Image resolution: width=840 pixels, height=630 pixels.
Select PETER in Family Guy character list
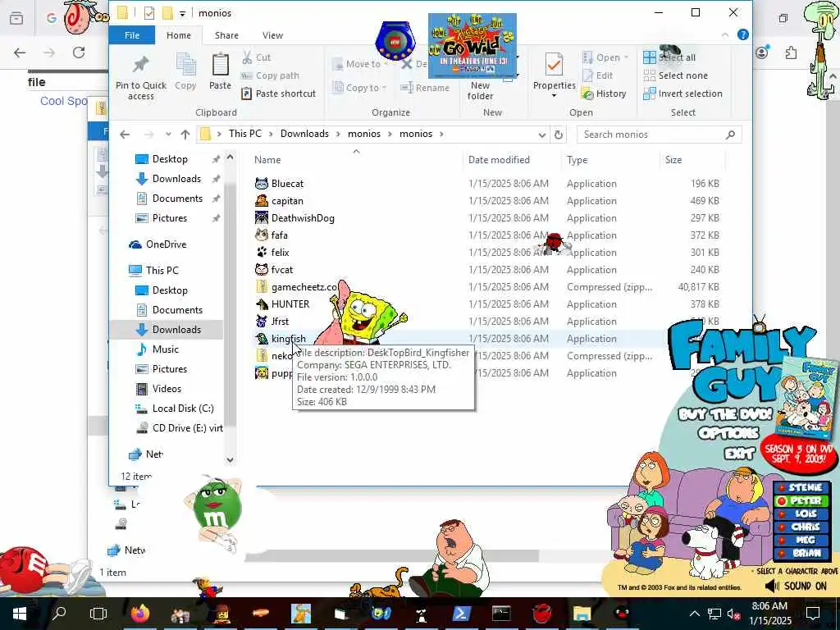801,501
